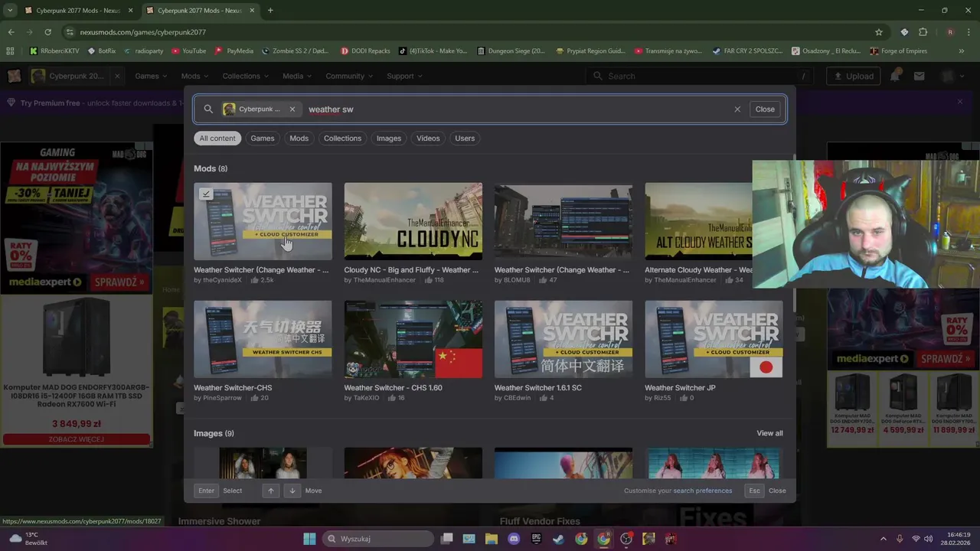
Task: Open Discord from the taskbar
Action: 514,539
